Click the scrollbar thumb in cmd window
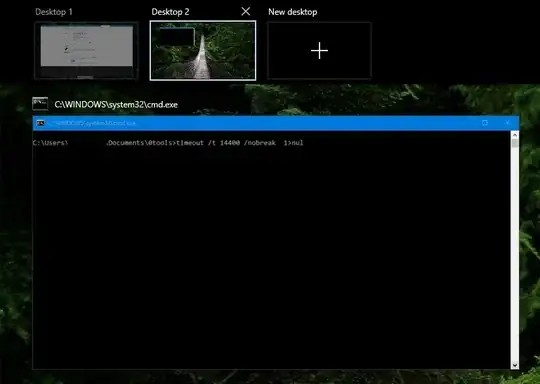540x384 pixels. [x=515, y=143]
